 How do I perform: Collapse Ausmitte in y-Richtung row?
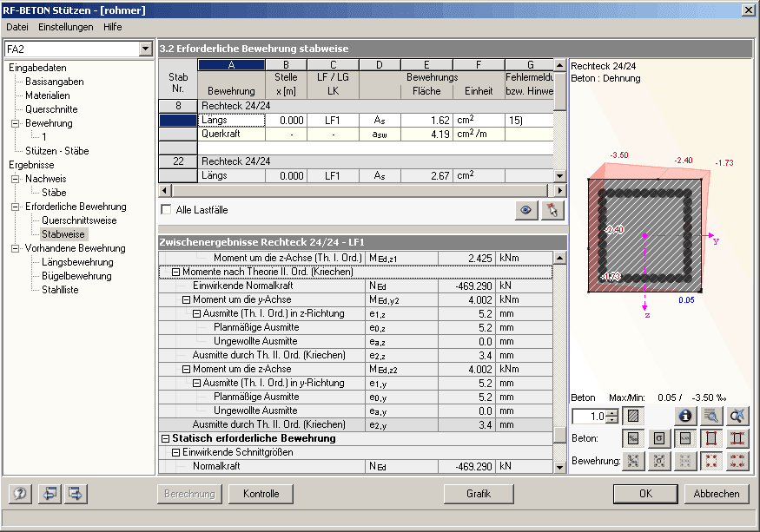pos(196,384)
